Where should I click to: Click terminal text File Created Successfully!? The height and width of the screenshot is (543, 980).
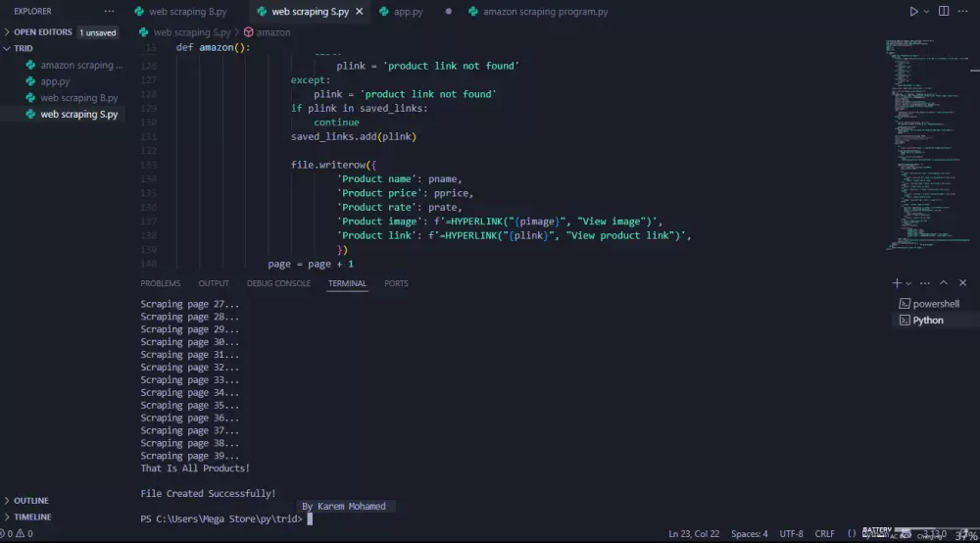[208, 494]
